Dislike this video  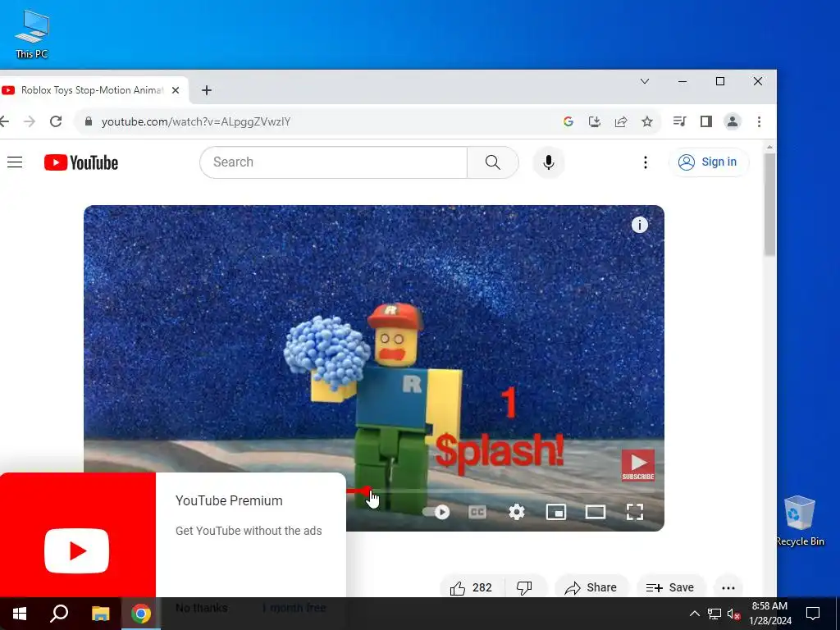click(x=525, y=587)
